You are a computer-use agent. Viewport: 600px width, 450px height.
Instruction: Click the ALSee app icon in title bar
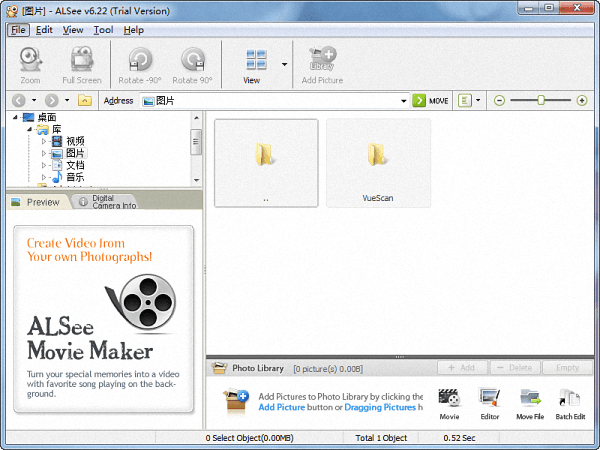[x=12, y=11]
